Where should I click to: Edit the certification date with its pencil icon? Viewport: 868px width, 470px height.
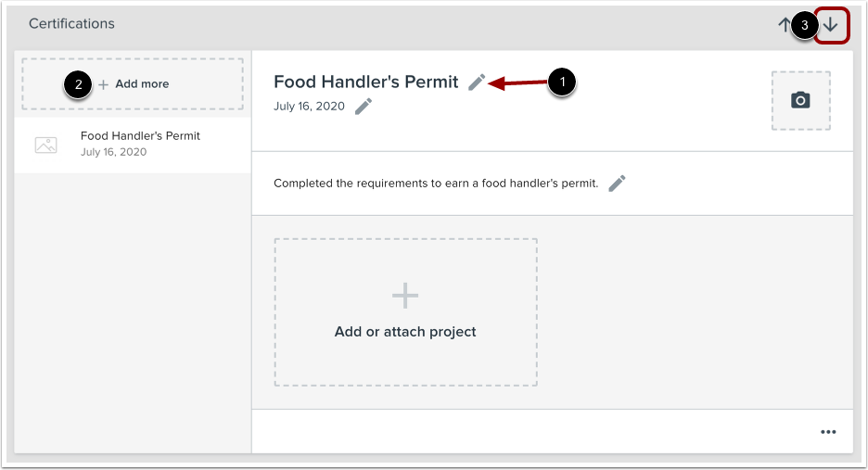pyautogui.click(x=364, y=107)
